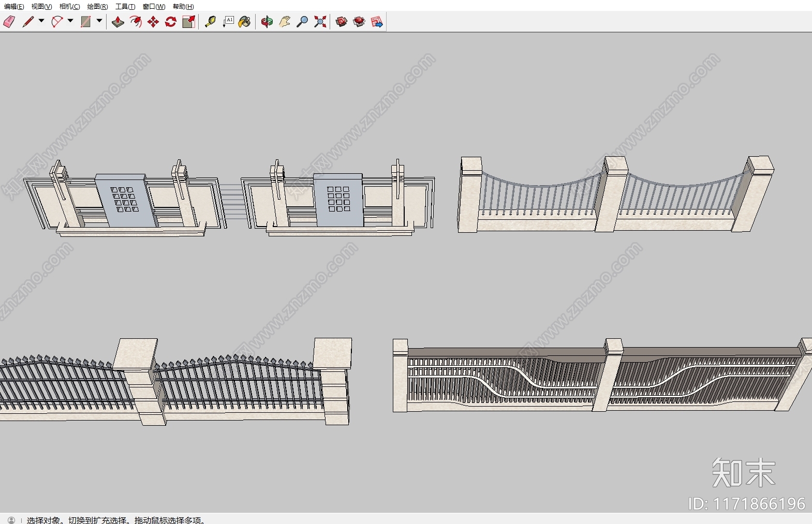Image resolution: width=812 pixels, height=524 pixels.
Task: Select the Rectangle shape tool
Action: (86, 22)
